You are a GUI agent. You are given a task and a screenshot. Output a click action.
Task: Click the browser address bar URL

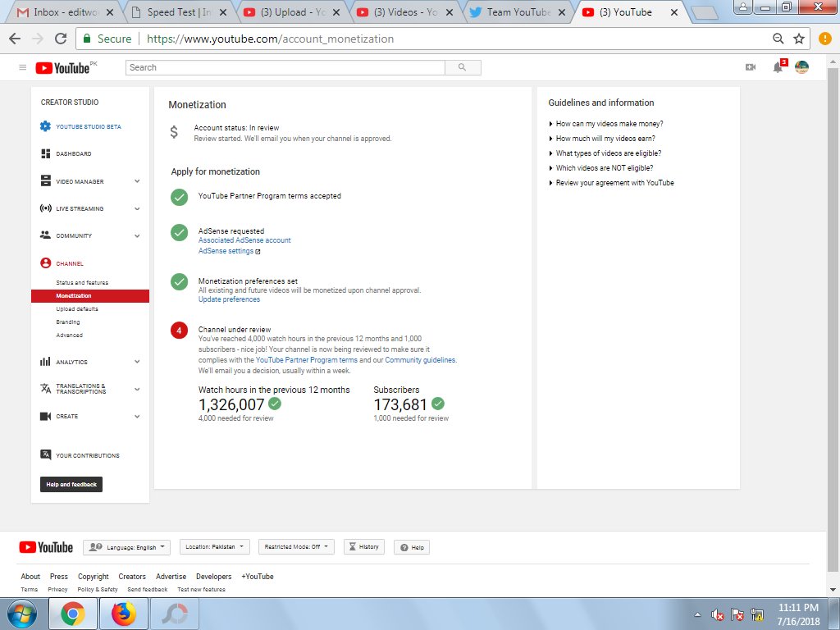coord(270,39)
